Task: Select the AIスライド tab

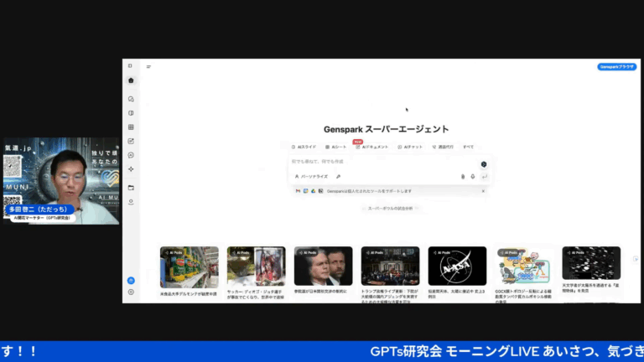Action: (x=304, y=147)
